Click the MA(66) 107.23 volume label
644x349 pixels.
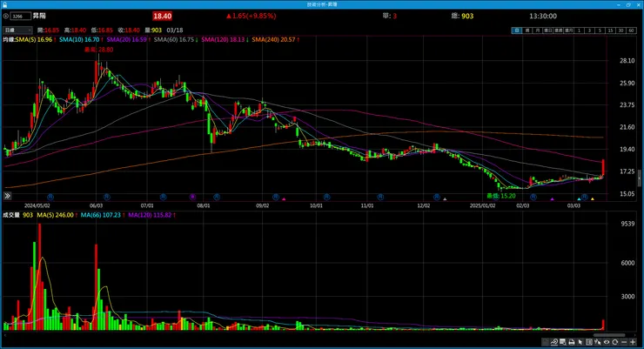103,215
